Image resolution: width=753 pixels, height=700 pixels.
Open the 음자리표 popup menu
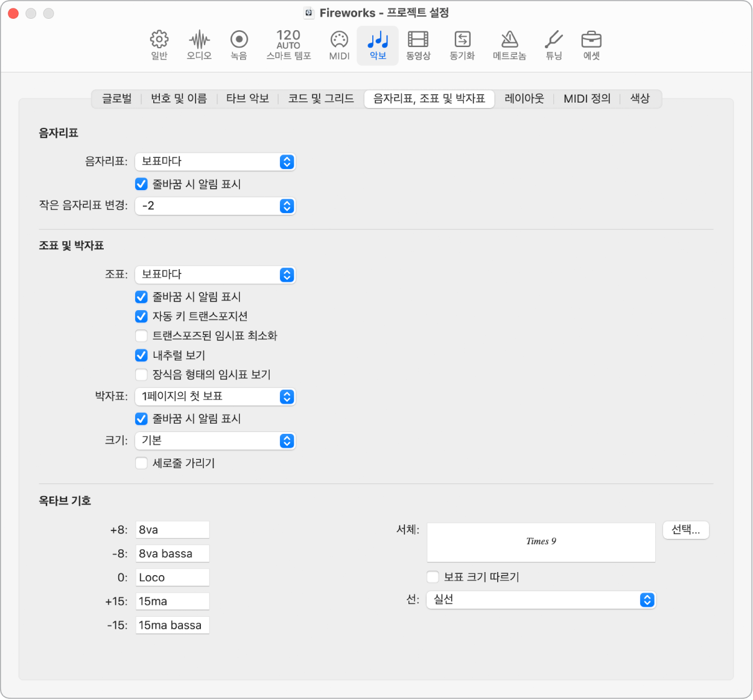pyautogui.click(x=215, y=162)
